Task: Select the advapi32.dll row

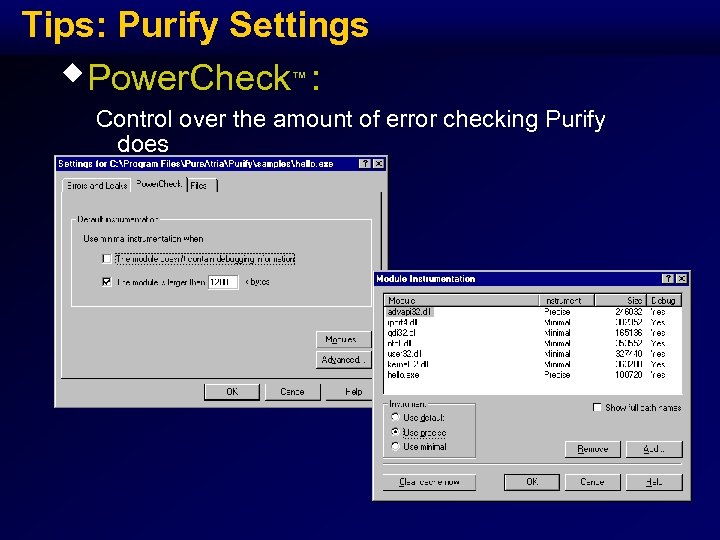Action: click(533, 312)
